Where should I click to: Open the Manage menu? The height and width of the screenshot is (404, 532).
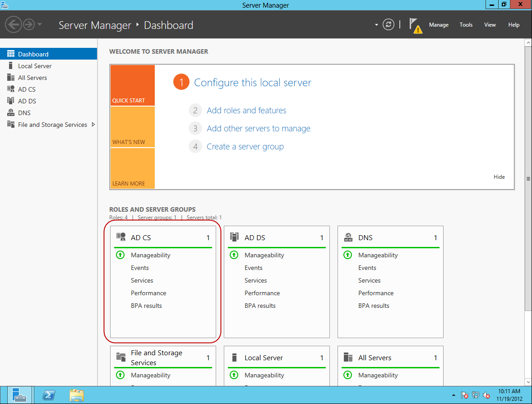439,25
